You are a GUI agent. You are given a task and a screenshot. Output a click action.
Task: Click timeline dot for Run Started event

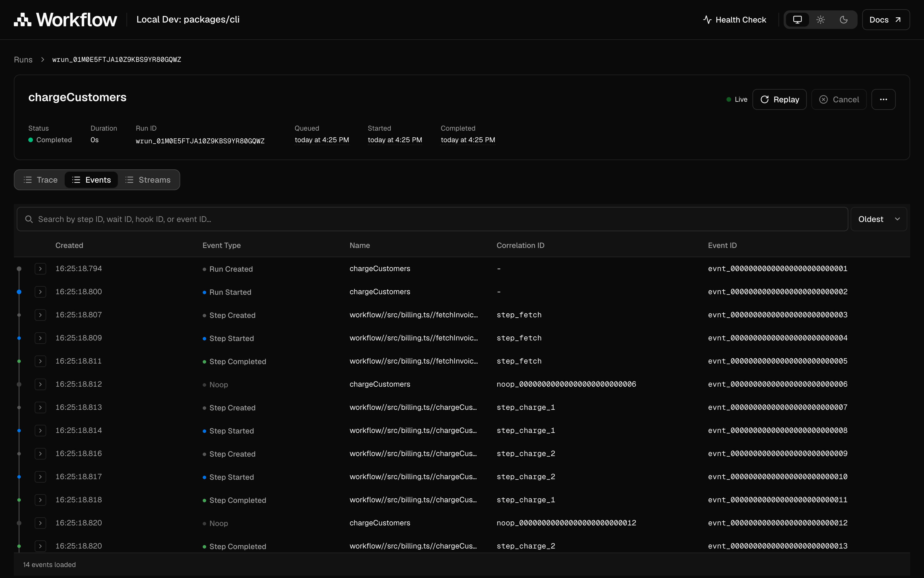coord(19,292)
